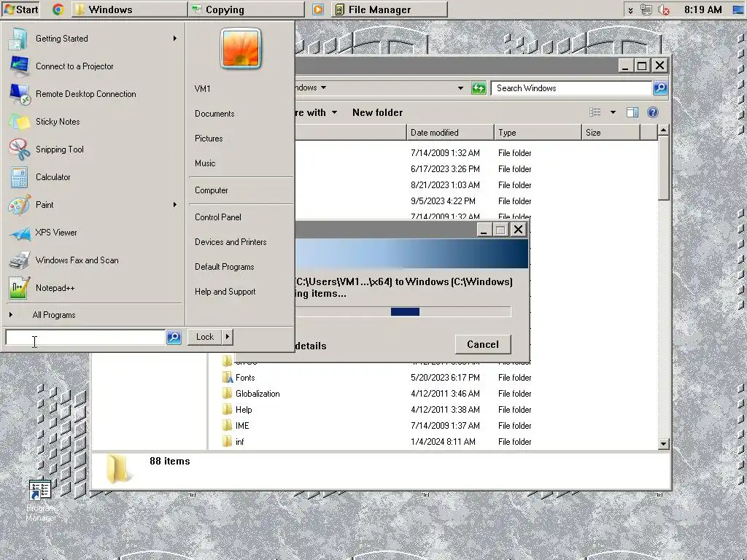Click the media player taskbar icon

[x=318, y=9]
